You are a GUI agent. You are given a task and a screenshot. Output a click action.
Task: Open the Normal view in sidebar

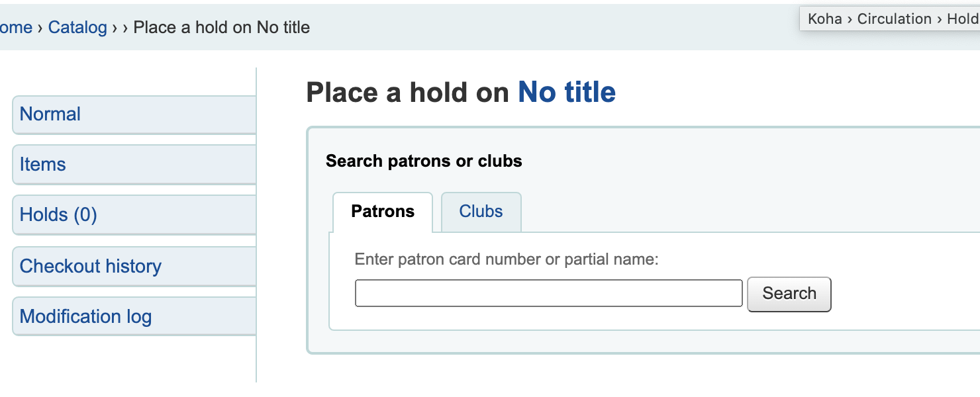[50, 114]
